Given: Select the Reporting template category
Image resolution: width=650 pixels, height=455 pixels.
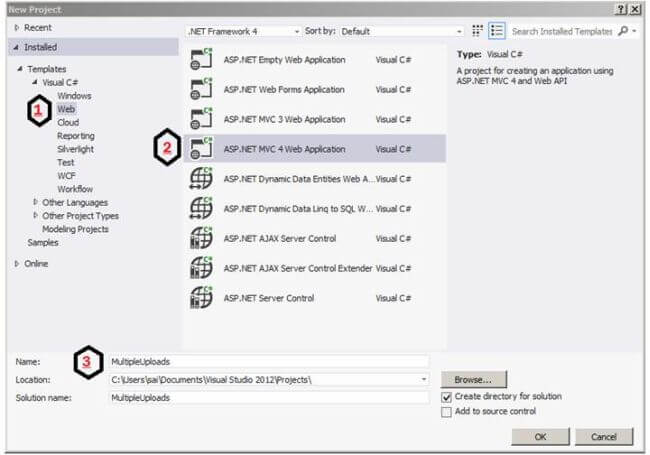Looking at the screenshot, I should coord(76,136).
